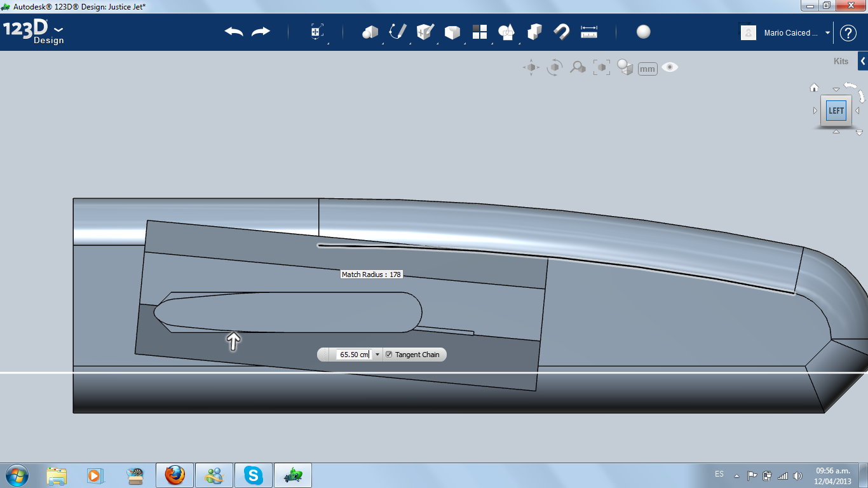Viewport: 868px width, 488px height.
Task: Select the Measure ruler tool
Action: (589, 32)
